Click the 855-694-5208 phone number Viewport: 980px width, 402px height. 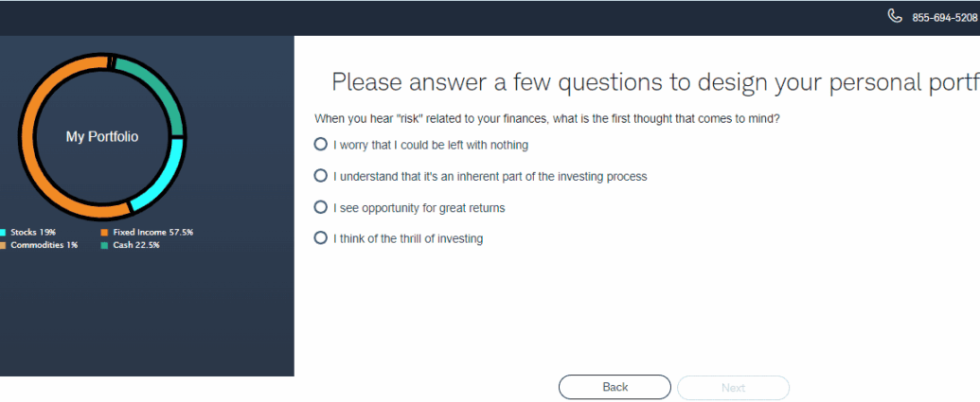click(x=944, y=18)
